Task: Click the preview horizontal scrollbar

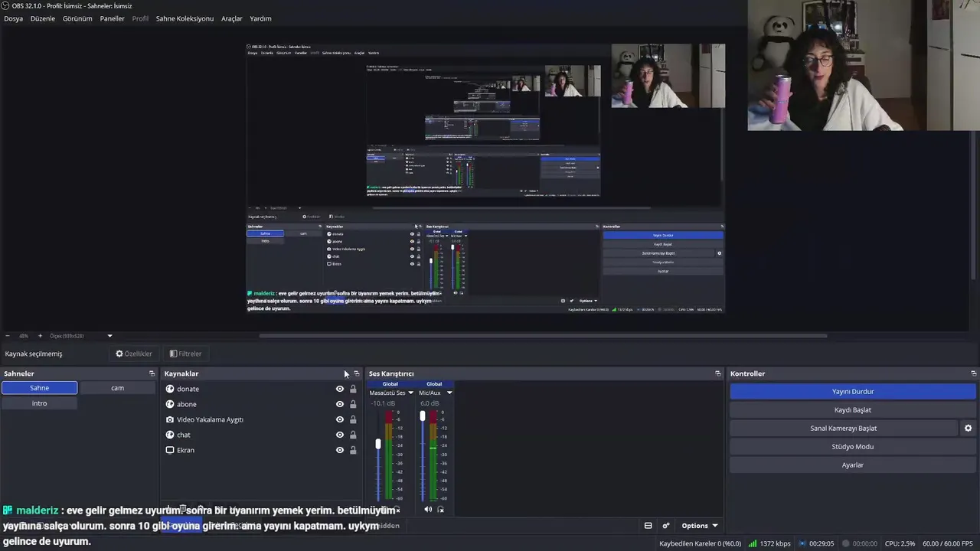Action: [x=543, y=335]
